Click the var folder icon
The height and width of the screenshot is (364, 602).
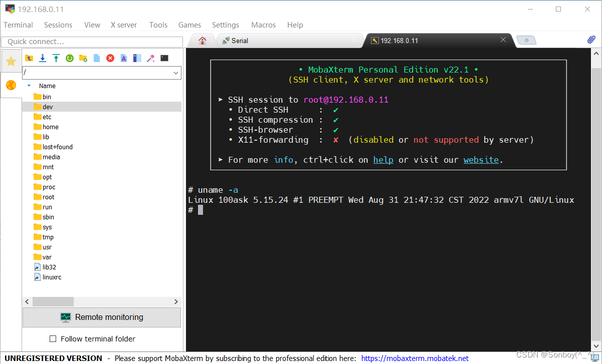coord(38,257)
